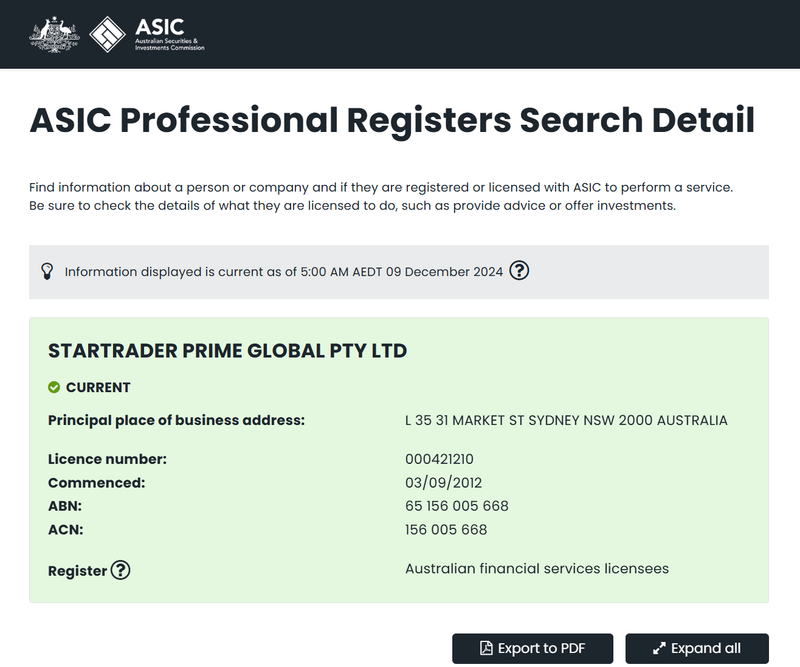
Task: Click the Principal place of business address label
Action: (x=177, y=421)
